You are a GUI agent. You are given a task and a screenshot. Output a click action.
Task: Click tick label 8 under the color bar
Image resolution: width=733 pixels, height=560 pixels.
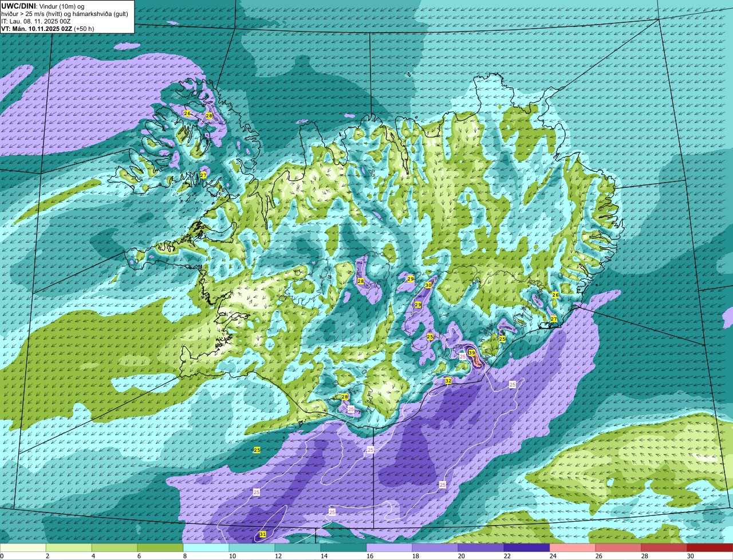[185, 556]
